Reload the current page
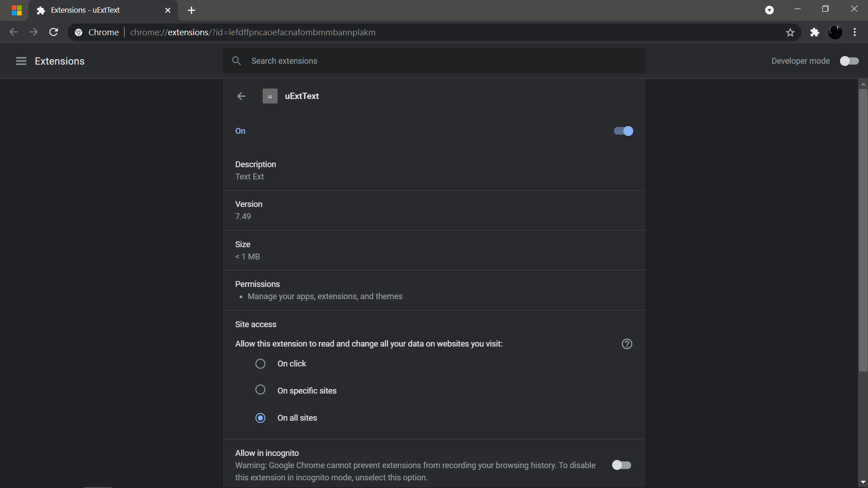Image resolution: width=868 pixels, height=488 pixels. pyautogui.click(x=53, y=33)
